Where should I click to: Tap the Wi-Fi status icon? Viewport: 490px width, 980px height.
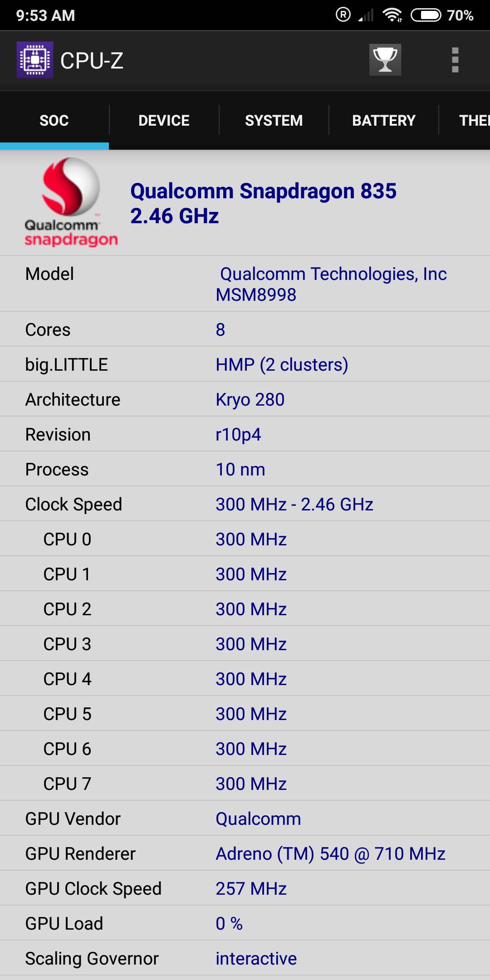(x=392, y=15)
